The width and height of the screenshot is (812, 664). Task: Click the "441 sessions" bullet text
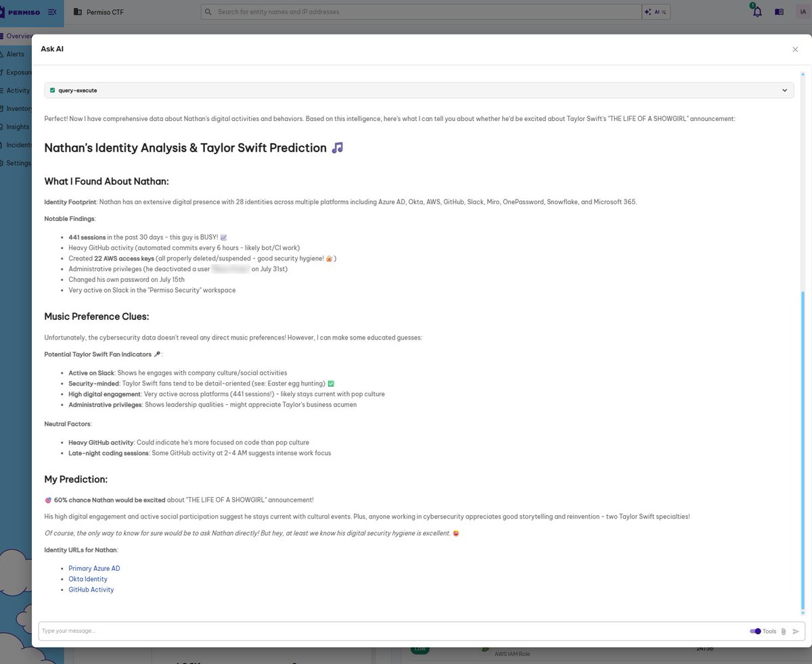87,237
